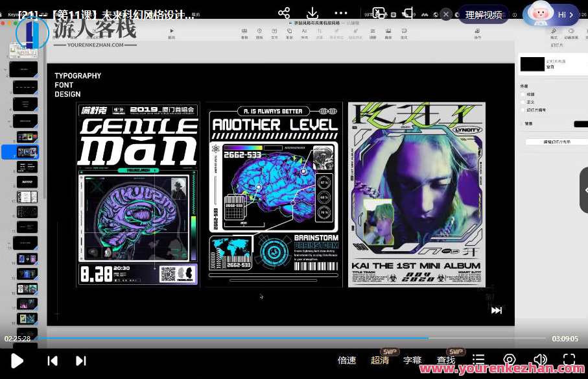This screenshot has width=588, height=379.
Task: Open the playlist icon in player bar
Action: [478, 360]
